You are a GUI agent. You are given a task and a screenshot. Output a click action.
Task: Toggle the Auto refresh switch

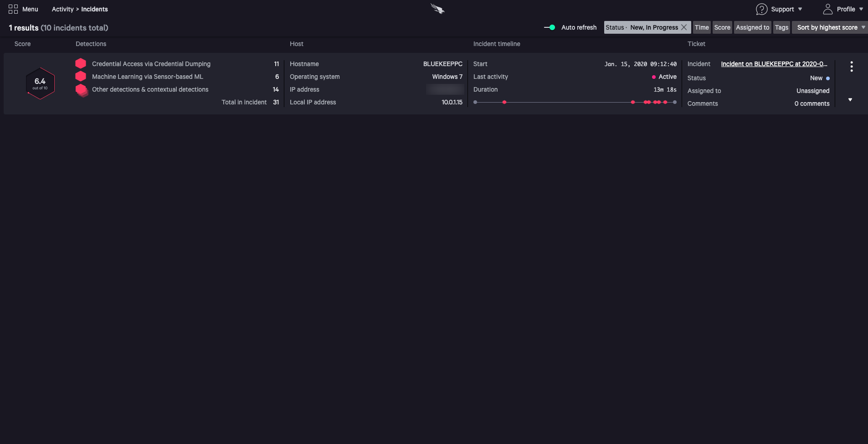pyautogui.click(x=550, y=27)
